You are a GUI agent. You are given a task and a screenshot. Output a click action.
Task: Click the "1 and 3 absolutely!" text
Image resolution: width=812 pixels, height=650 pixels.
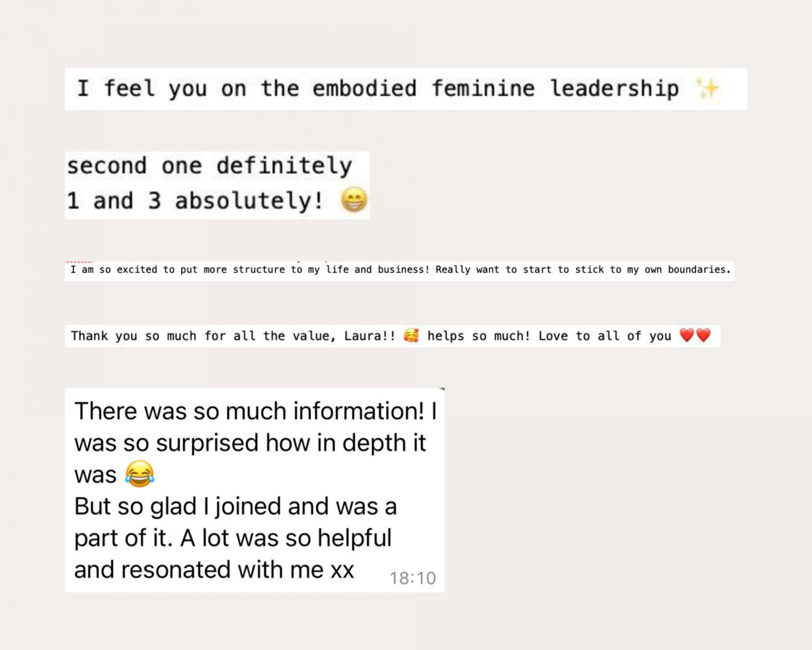point(195,201)
